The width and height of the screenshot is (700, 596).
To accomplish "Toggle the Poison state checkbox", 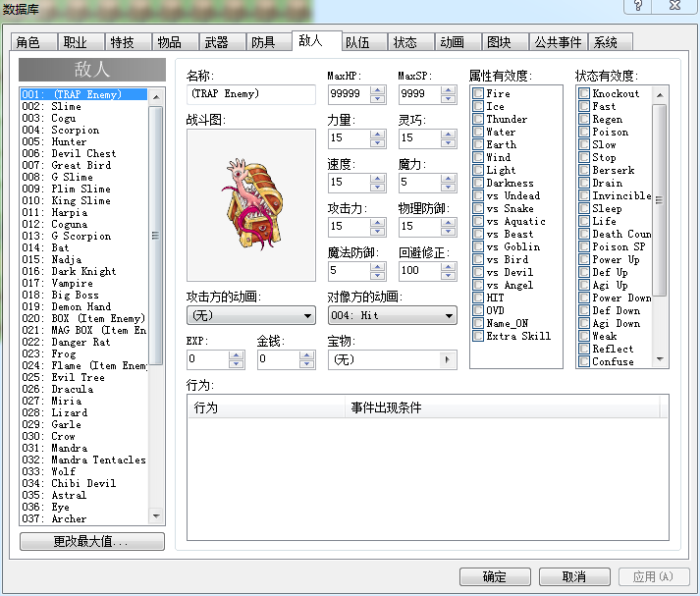I will [584, 132].
